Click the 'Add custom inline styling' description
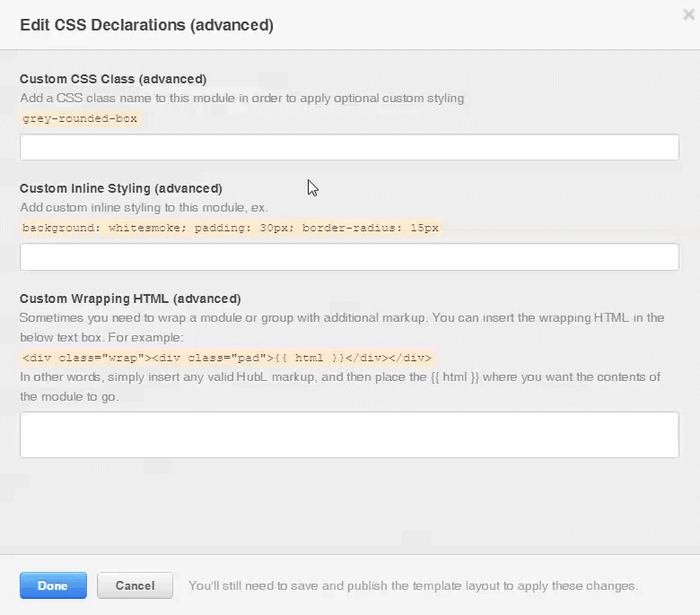Screen dimensions: 700x615 [144, 208]
